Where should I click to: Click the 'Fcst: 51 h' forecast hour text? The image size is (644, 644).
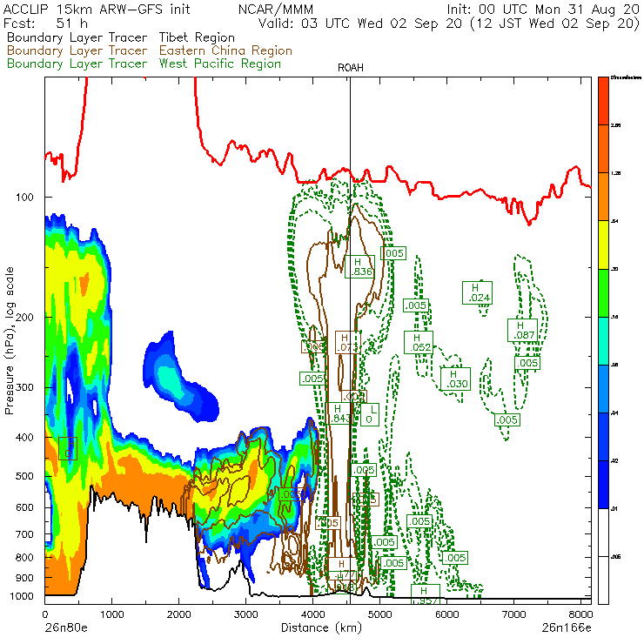(x=45, y=23)
